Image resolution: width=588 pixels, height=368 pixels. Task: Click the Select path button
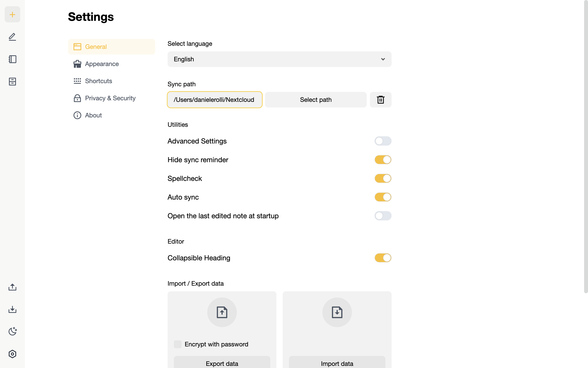click(x=316, y=99)
